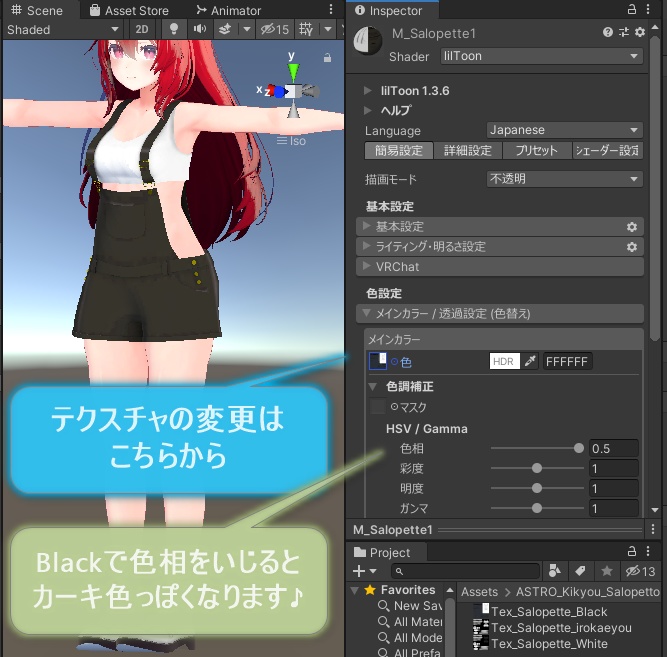This screenshot has width=667, height=657.
Task: Switch to the Asset Store tab
Action: 129,10
